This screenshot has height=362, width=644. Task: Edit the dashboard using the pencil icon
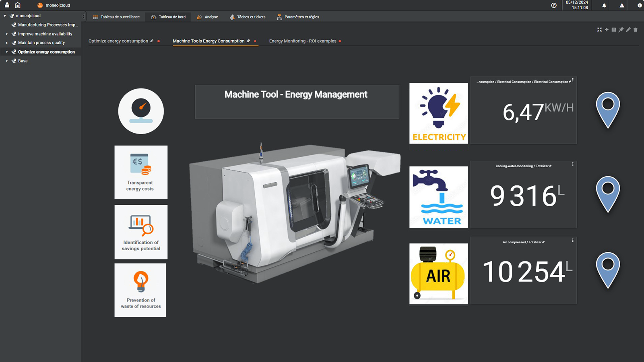coord(627,29)
